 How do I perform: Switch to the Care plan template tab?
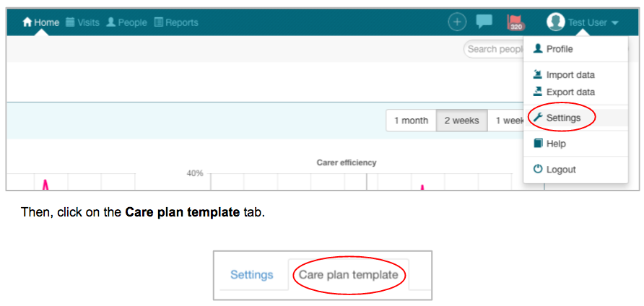point(348,275)
